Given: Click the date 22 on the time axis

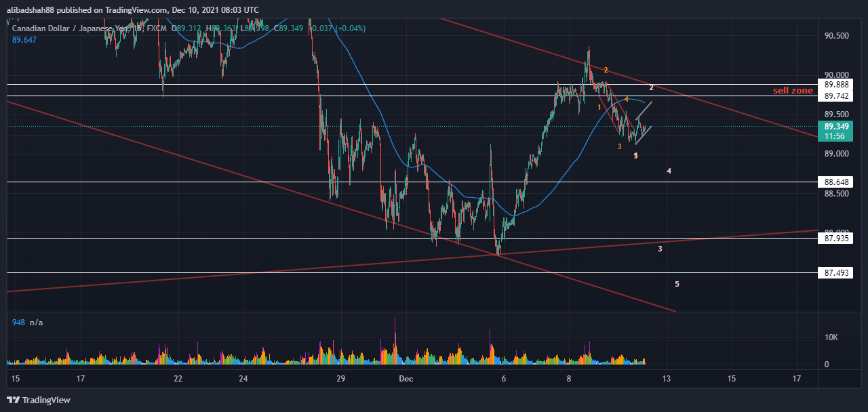Looking at the screenshot, I should coord(178,378).
